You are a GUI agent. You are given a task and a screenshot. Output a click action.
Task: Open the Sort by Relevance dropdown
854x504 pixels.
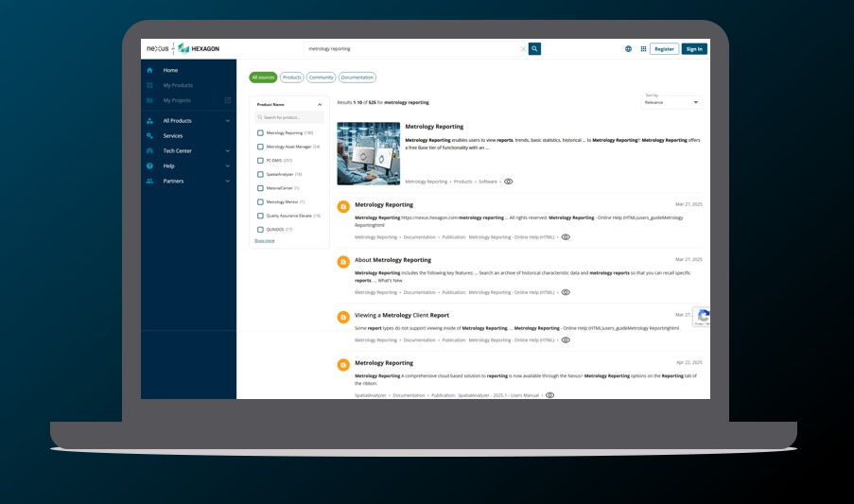[x=671, y=102]
